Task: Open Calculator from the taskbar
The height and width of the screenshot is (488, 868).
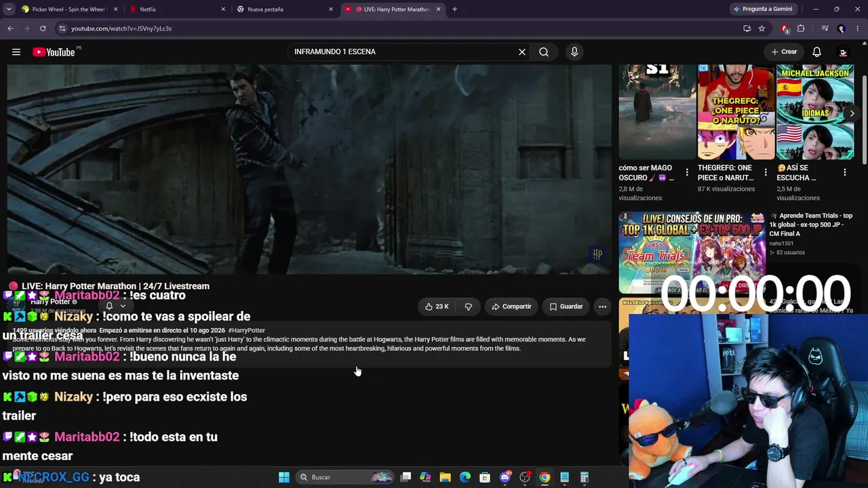Action: [584, 477]
